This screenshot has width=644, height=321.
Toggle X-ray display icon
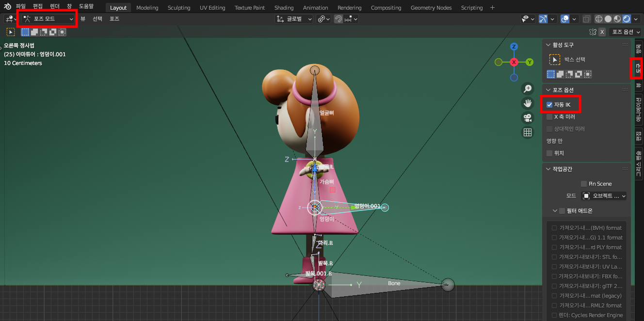coord(586,19)
